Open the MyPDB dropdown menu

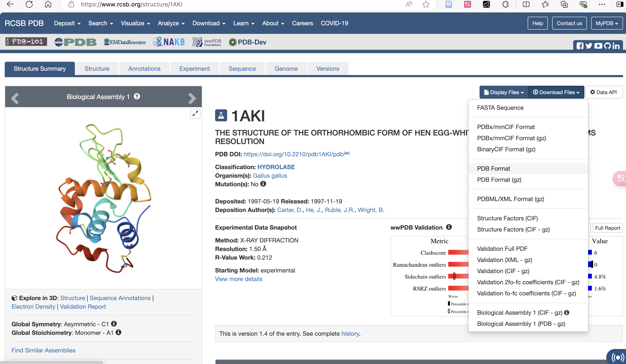pyautogui.click(x=607, y=23)
